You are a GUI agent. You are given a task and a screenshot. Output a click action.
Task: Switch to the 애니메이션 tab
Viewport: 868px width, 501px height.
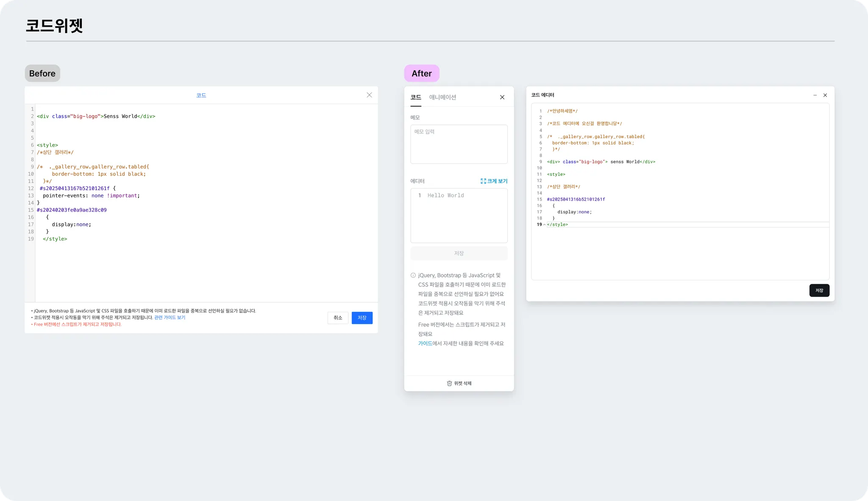coord(442,97)
